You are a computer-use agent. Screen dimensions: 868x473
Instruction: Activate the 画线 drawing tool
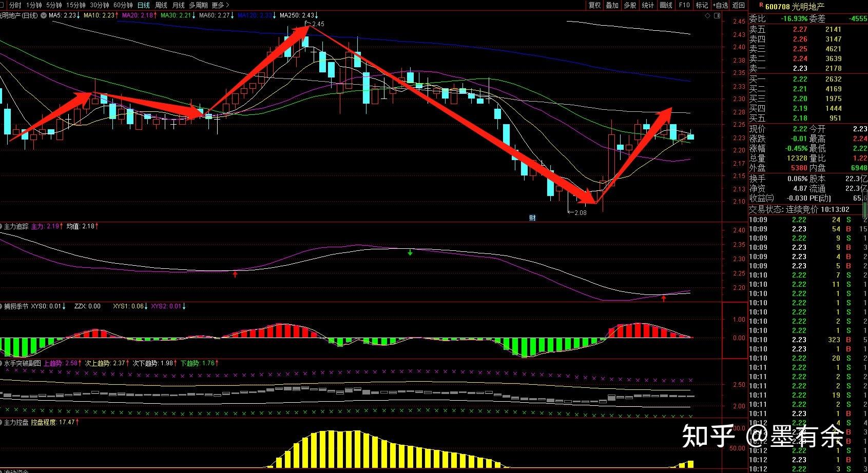pyautogui.click(x=666, y=5)
